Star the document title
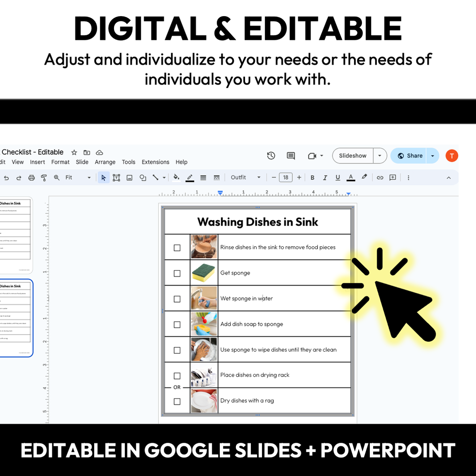The height and width of the screenshot is (476, 476). [x=74, y=153]
